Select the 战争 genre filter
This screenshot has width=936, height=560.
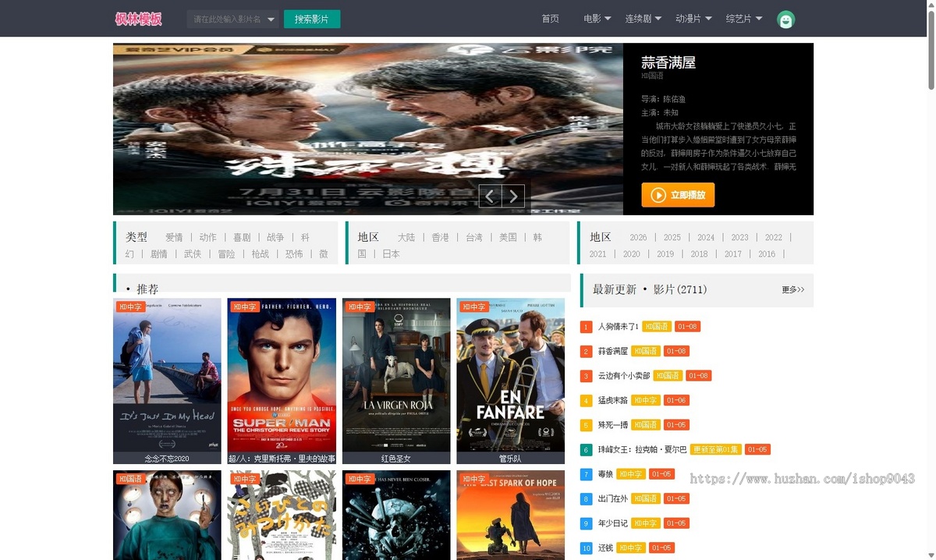coord(275,237)
